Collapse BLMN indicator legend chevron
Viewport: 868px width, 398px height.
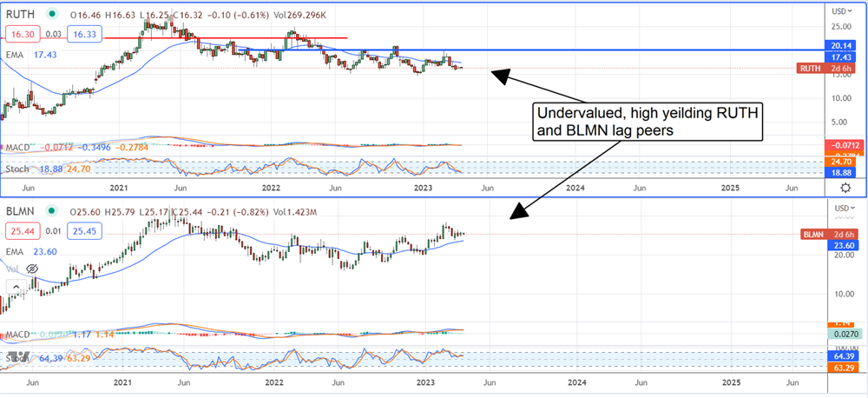[x=16, y=287]
